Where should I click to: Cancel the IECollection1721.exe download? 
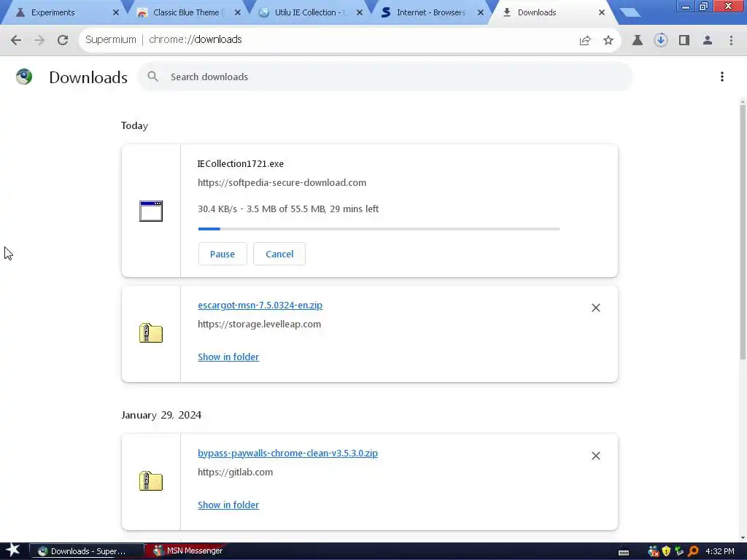[279, 254]
